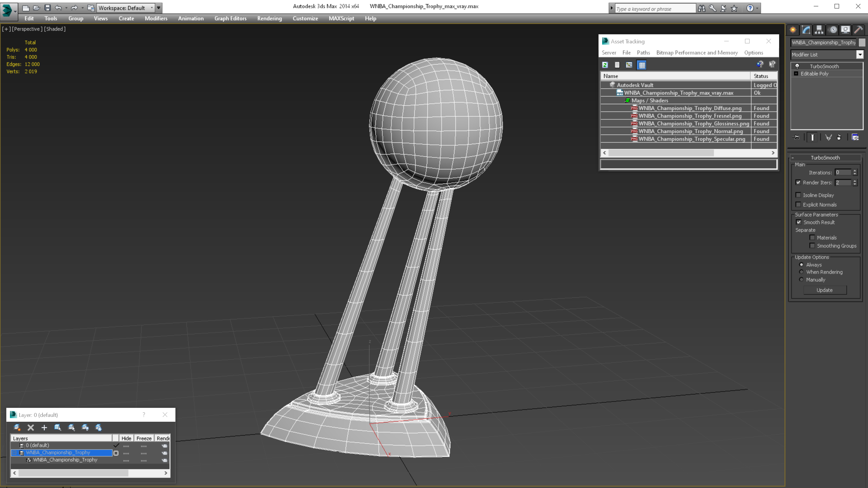Undo the last action icon
This screenshot has width=868, height=488.
[x=59, y=8]
